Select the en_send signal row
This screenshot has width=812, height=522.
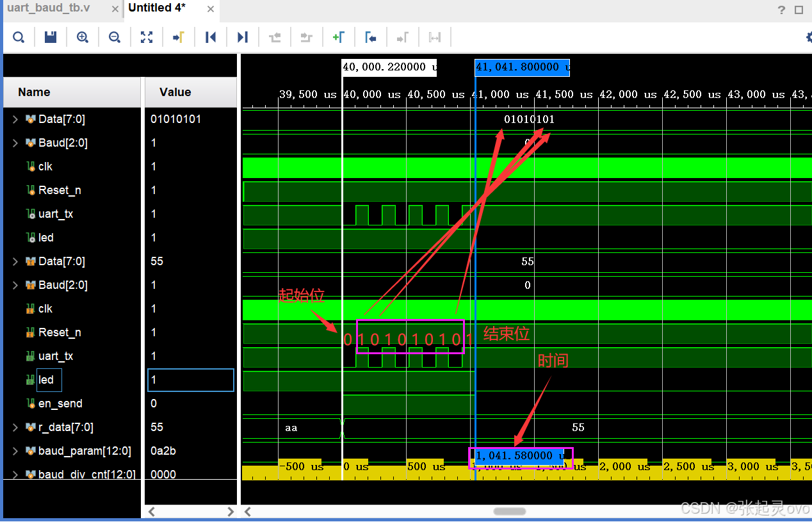[60, 404]
